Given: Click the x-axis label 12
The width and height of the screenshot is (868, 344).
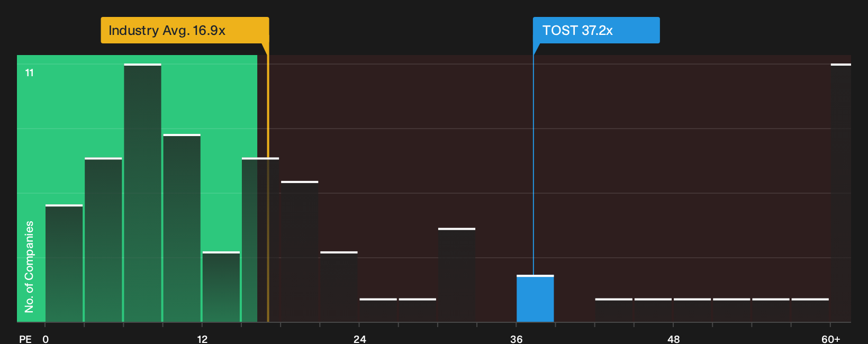Looking at the screenshot, I should 202,339.
